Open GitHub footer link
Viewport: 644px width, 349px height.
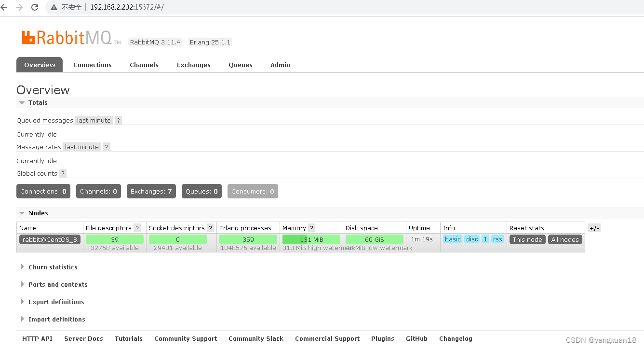coord(416,339)
